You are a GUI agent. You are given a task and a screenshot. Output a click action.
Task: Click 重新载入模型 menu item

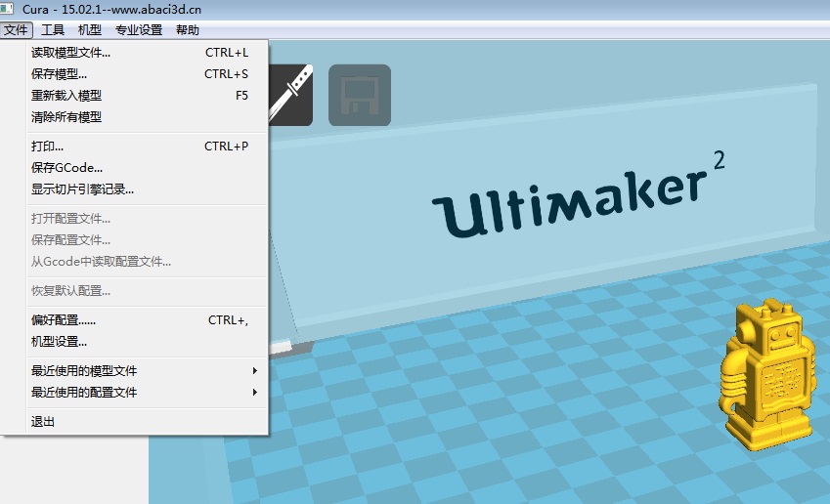(147, 95)
